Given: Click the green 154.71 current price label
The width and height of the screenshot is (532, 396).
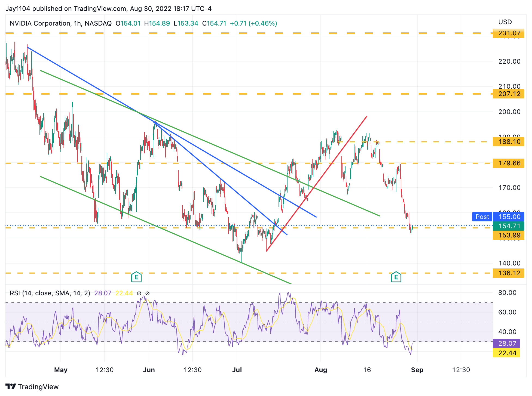Looking at the screenshot, I should coord(509,226).
